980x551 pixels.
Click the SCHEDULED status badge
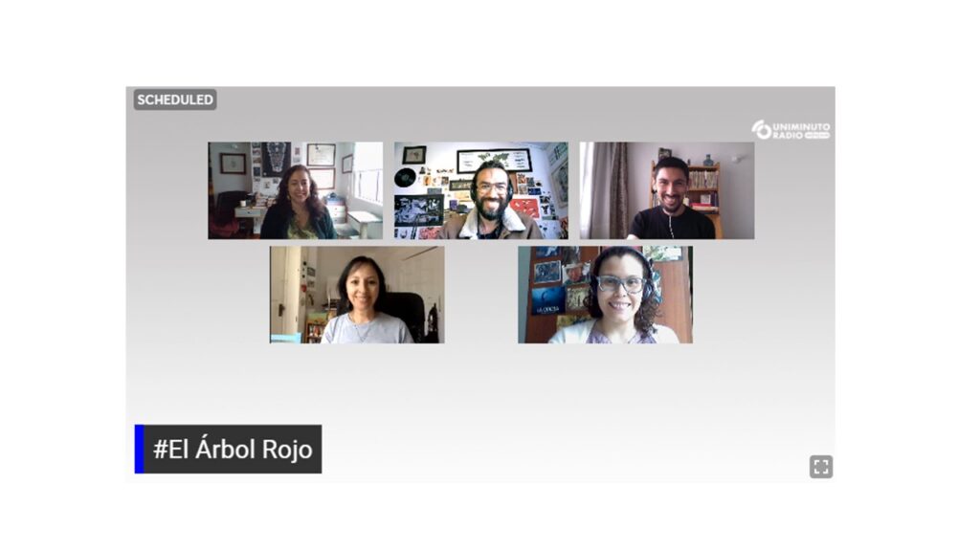pos(175,99)
